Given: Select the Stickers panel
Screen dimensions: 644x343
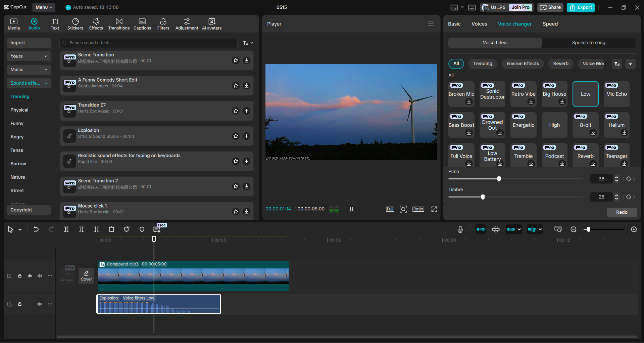Looking at the screenshot, I should pyautogui.click(x=75, y=24).
